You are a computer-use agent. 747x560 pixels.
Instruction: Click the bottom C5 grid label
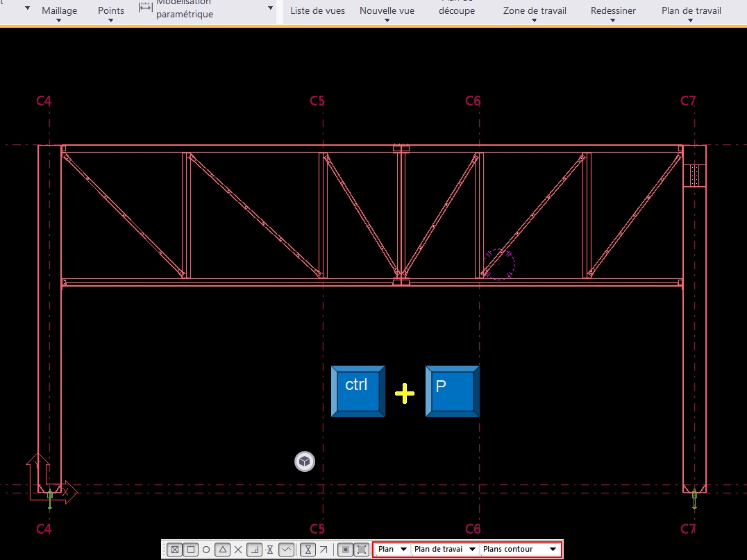pos(317,529)
